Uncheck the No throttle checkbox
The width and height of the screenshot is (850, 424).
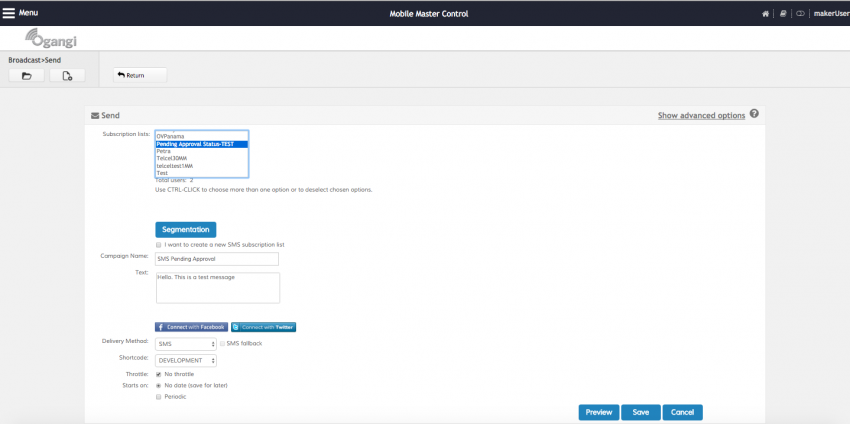(x=159, y=374)
